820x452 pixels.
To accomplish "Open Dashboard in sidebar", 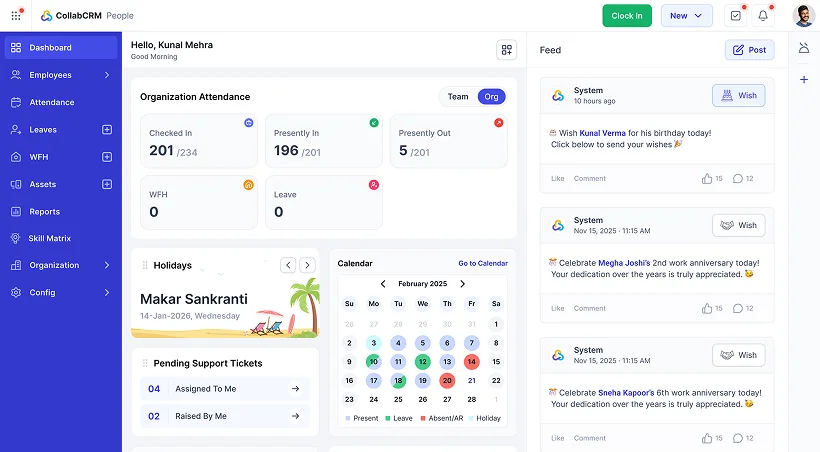I will point(61,48).
